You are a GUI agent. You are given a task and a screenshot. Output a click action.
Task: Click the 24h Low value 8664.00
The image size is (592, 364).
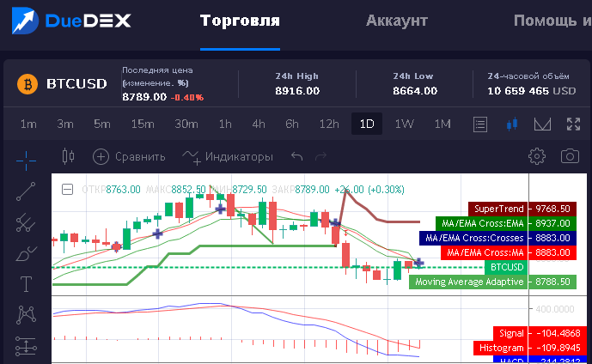(x=414, y=91)
